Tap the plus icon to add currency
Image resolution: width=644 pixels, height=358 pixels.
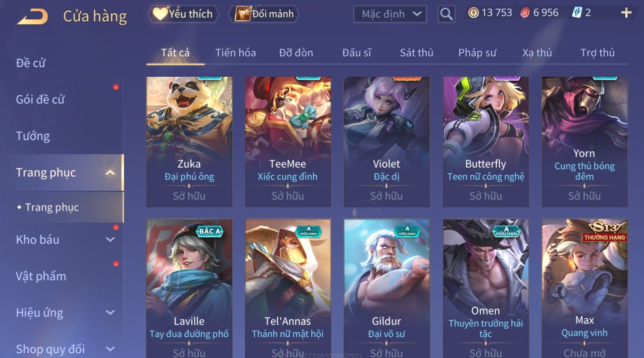click(x=626, y=13)
